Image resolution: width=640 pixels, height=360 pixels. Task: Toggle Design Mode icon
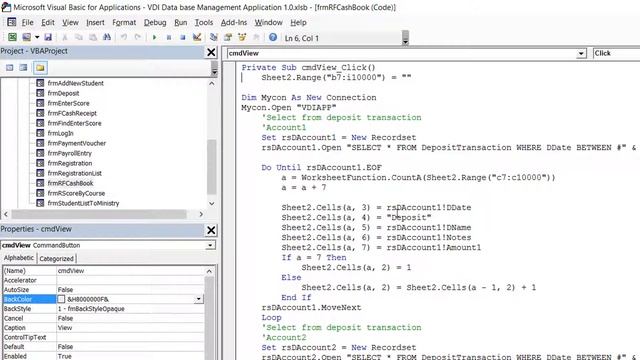pos(197,38)
